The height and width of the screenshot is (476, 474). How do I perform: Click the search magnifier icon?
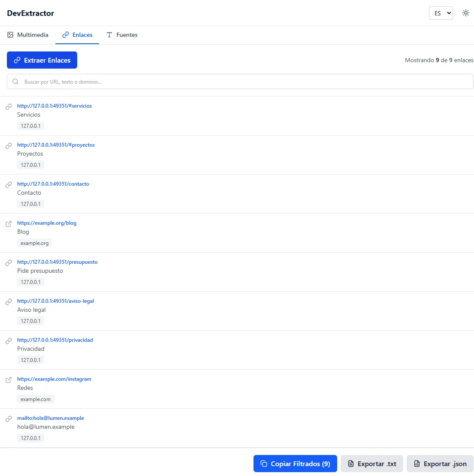[x=15, y=81]
